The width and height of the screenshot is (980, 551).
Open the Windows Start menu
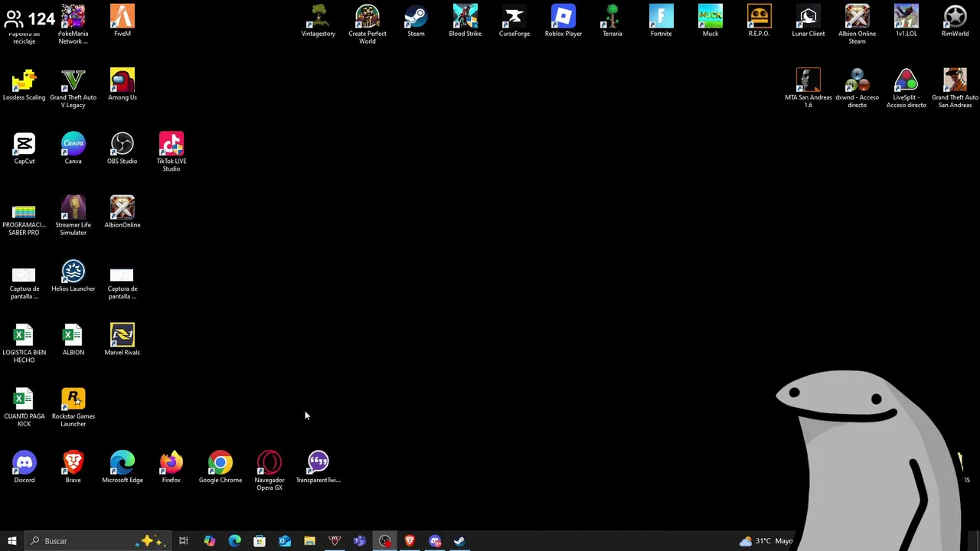tap(12, 541)
